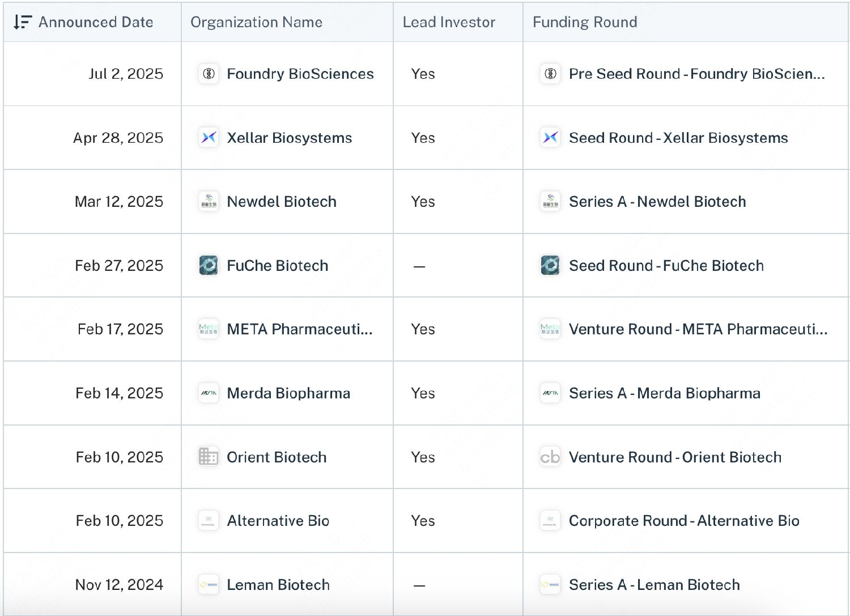850x616 pixels.
Task: Click Foundry BioSciences organization logo icon
Action: 209,74
